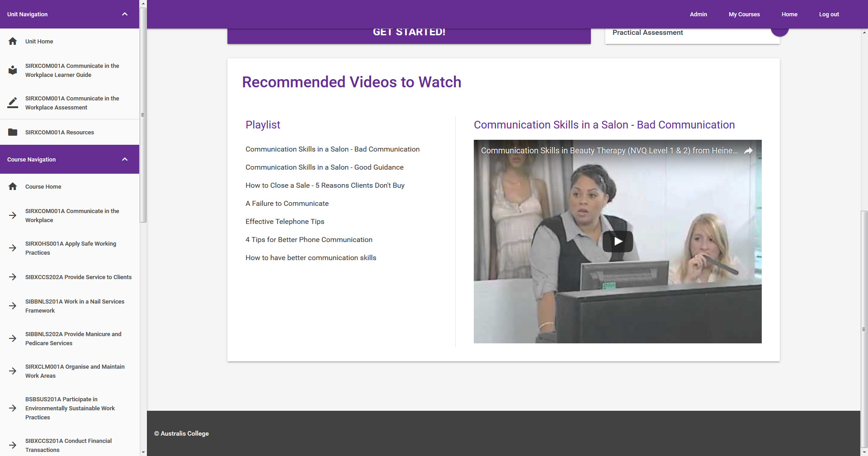Open SIBXCCS201A Conduct Financial Transactions
Image resolution: width=868 pixels, height=456 pixels.
click(x=68, y=445)
